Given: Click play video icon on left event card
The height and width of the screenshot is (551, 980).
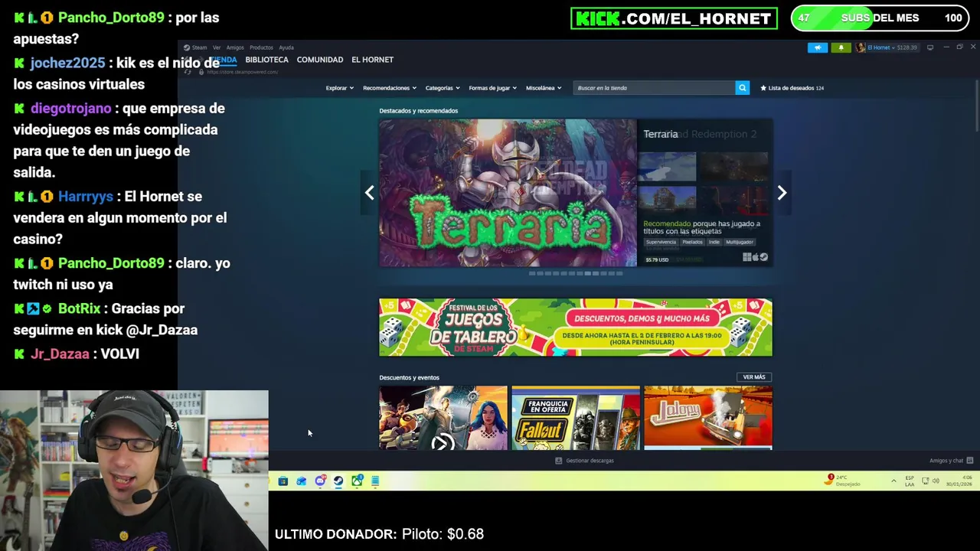Looking at the screenshot, I should 443,442.
